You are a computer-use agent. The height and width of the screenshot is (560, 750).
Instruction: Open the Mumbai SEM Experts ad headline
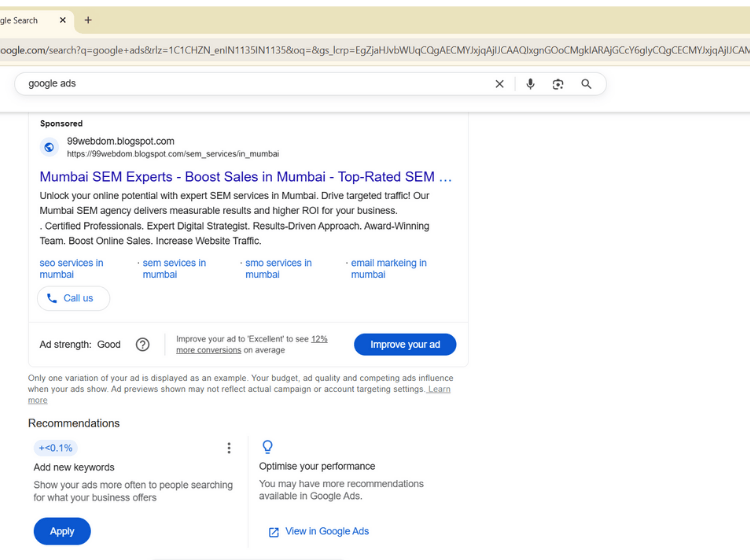pyautogui.click(x=245, y=177)
